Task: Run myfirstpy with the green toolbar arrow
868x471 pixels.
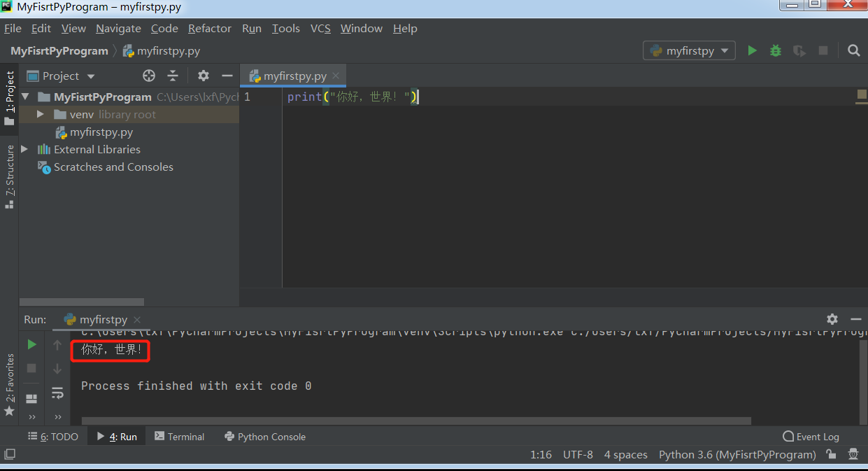Action: pyautogui.click(x=752, y=50)
